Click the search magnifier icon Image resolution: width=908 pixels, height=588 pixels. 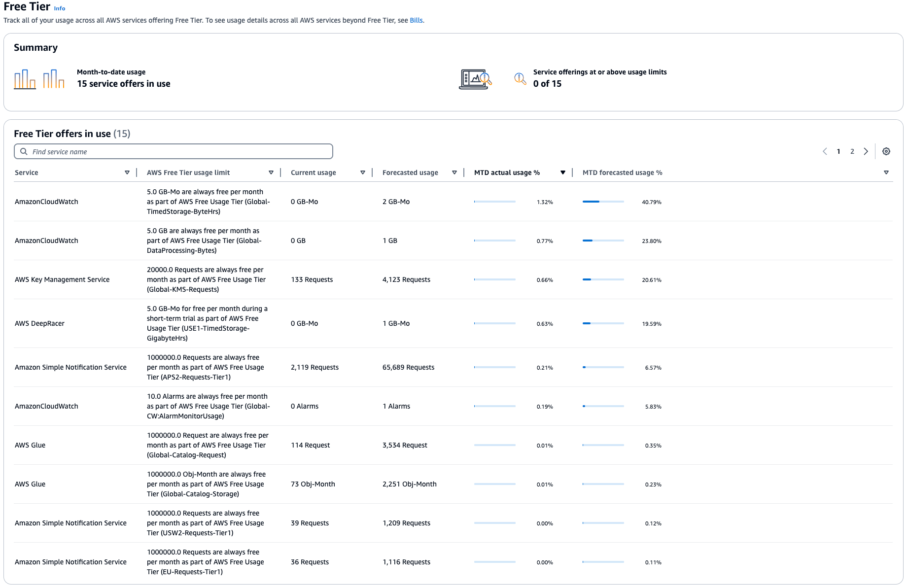24,151
